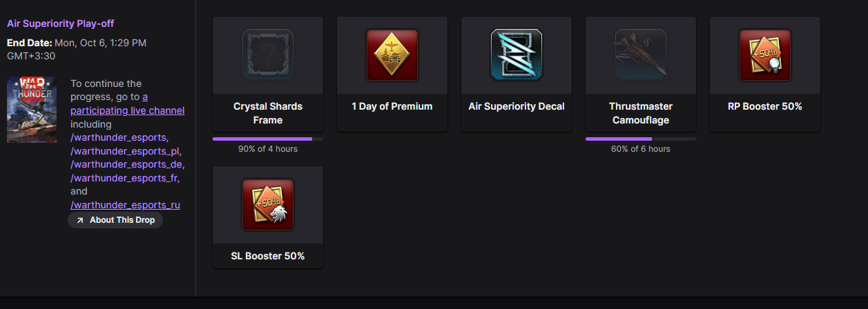The image size is (868, 309).
Task: Click the RP Booster 50% label
Action: pyautogui.click(x=765, y=106)
